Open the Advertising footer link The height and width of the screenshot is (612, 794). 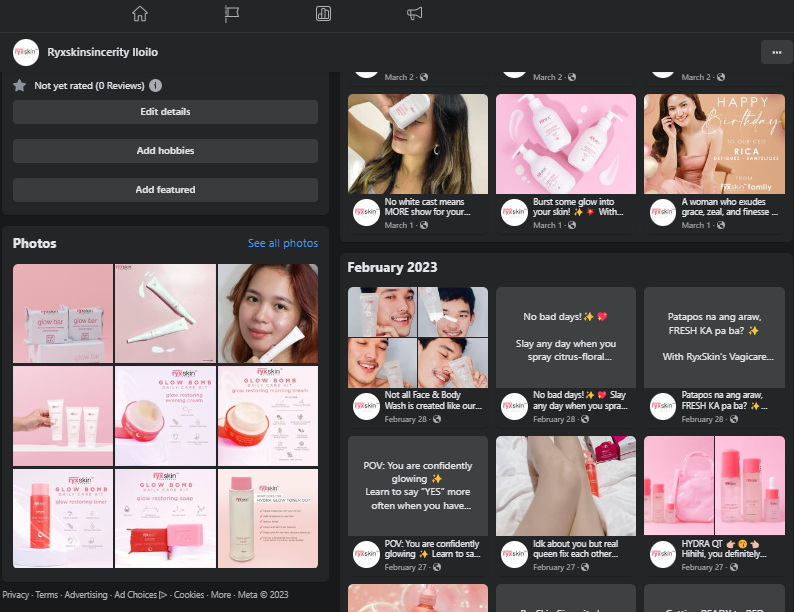pos(86,595)
